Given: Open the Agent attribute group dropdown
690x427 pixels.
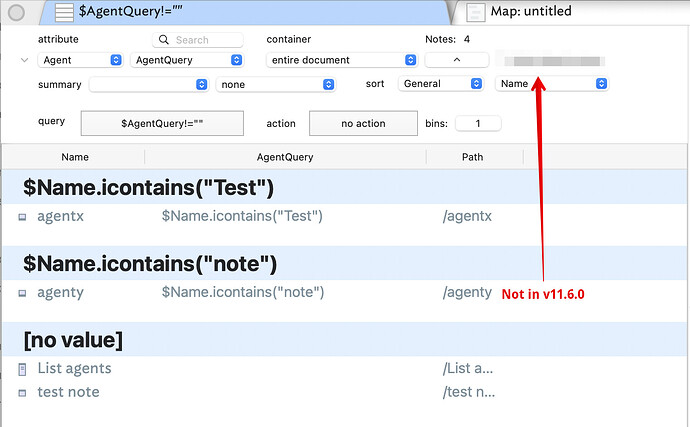Looking at the screenshot, I should tap(82, 60).
